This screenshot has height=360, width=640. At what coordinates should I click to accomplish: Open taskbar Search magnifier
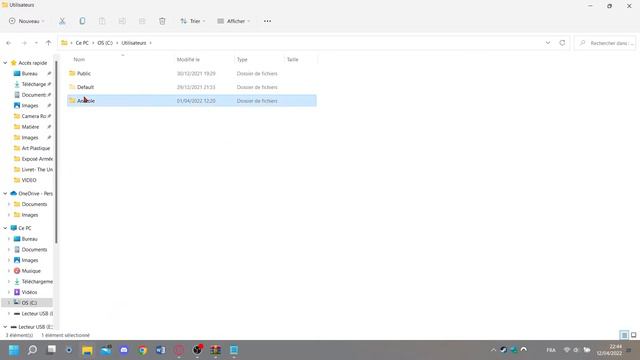click(32, 350)
